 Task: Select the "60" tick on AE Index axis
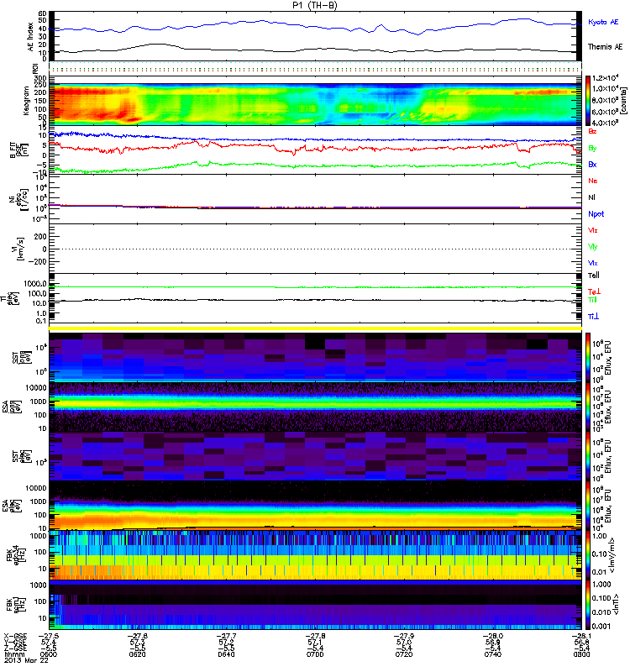tap(42, 13)
